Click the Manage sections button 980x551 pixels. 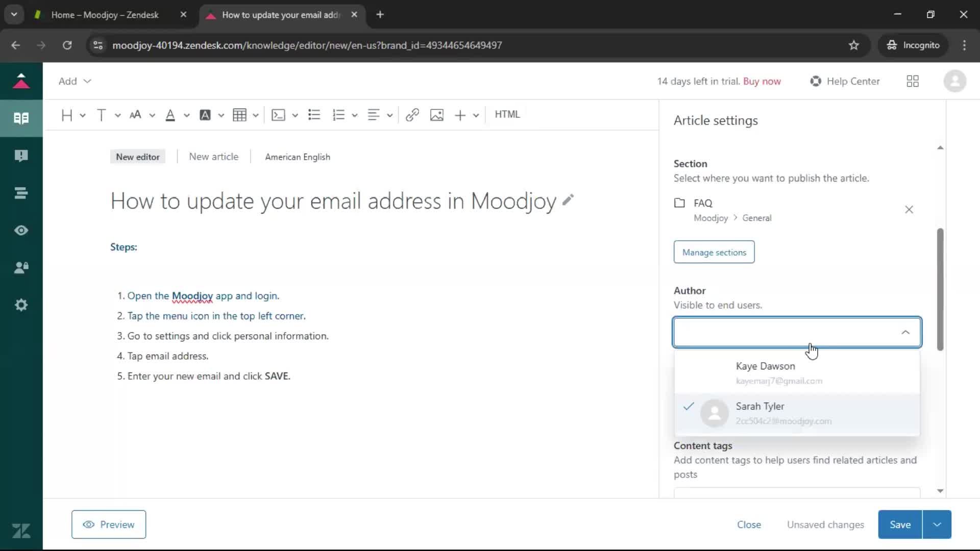pyautogui.click(x=714, y=252)
